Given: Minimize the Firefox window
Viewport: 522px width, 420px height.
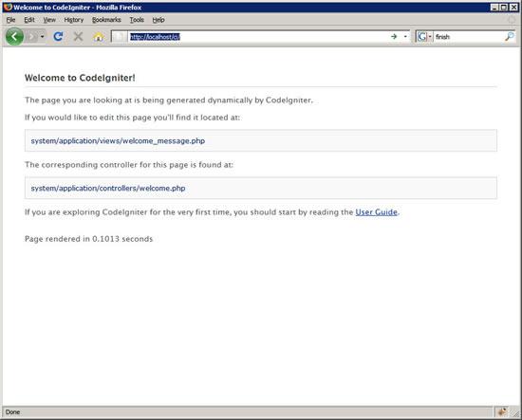Looking at the screenshot, I should pyautogui.click(x=494, y=7).
